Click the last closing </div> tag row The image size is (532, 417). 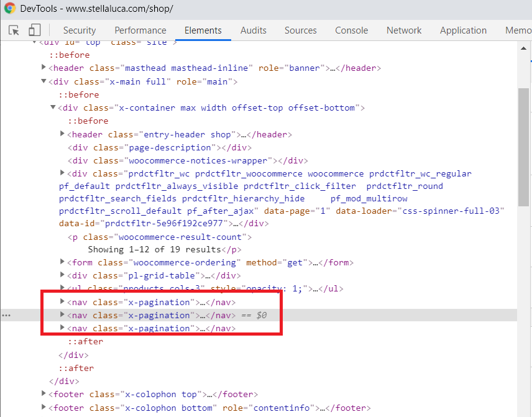(64, 382)
